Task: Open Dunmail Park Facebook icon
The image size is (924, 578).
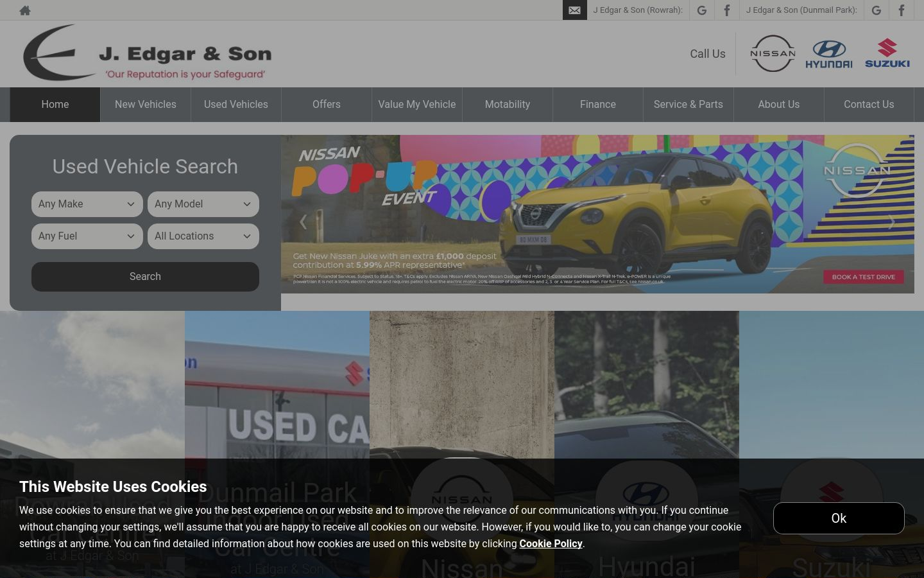Action: pos(902,10)
